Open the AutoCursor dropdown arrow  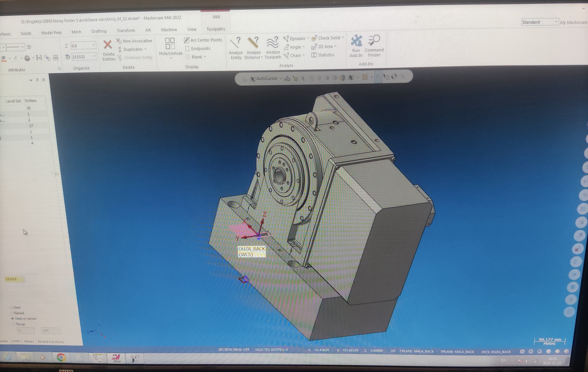click(281, 79)
